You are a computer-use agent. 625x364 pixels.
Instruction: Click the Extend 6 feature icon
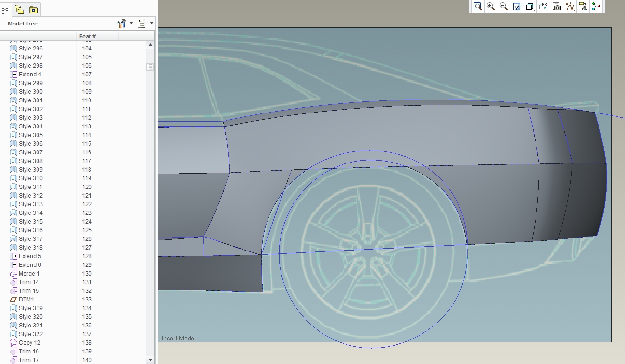click(13, 265)
